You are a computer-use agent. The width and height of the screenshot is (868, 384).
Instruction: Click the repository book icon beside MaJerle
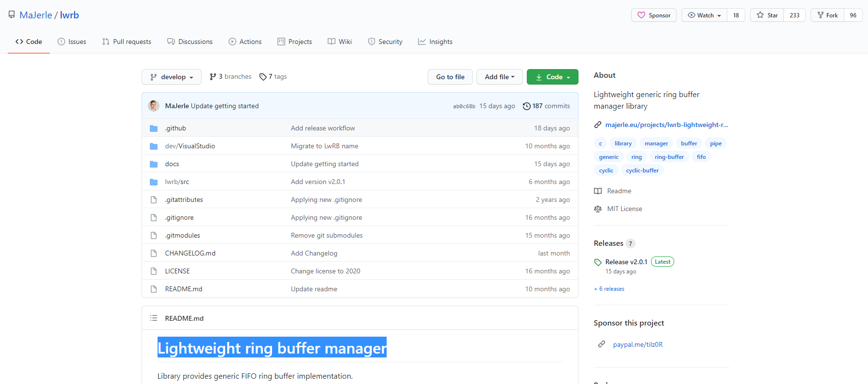coord(12,15)
